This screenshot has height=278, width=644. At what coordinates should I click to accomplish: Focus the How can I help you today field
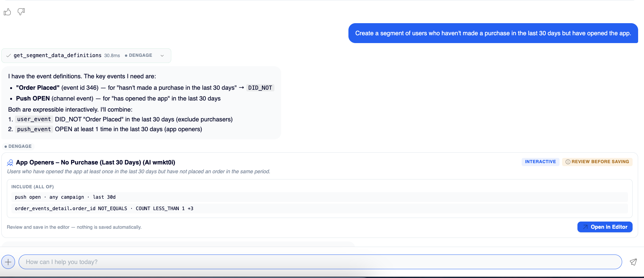click(x=320, y=262)
